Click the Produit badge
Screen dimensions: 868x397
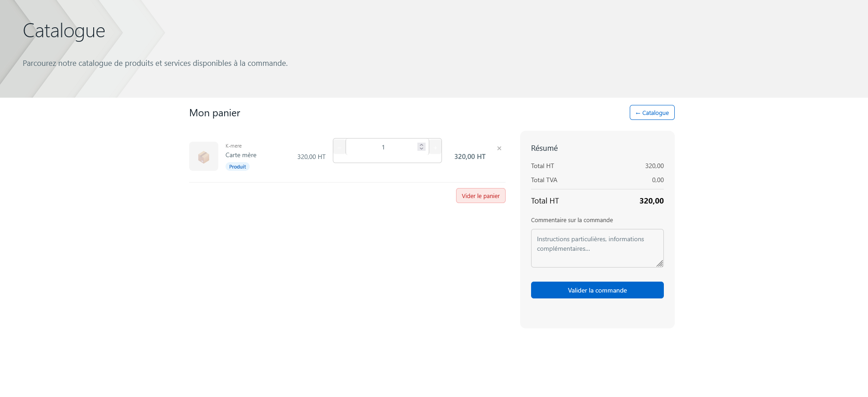click(237, 167)
